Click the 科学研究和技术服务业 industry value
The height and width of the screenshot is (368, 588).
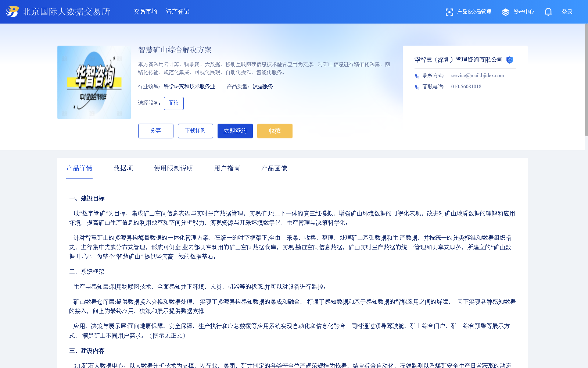tap(189, 86)
